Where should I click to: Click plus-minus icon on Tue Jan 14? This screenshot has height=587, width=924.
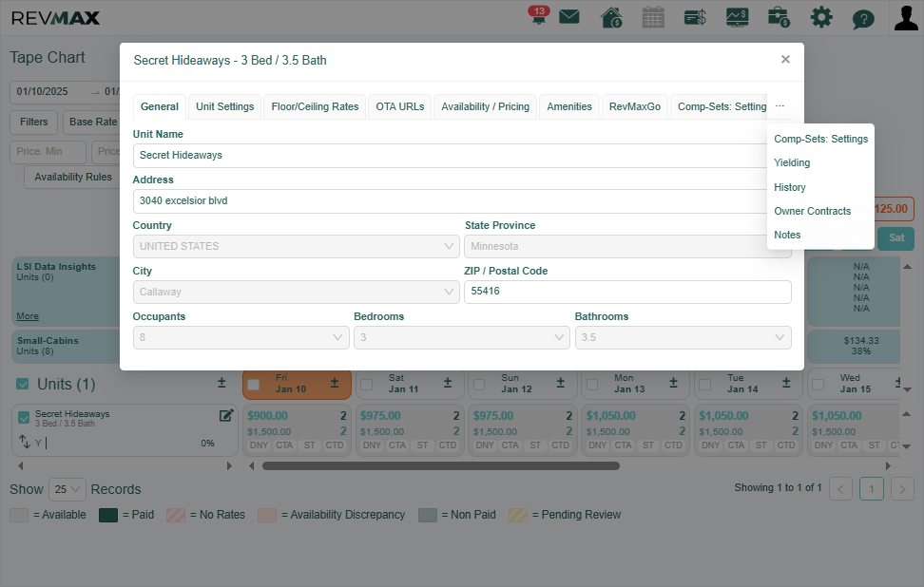pyautogui.click(x=786, y=383)
